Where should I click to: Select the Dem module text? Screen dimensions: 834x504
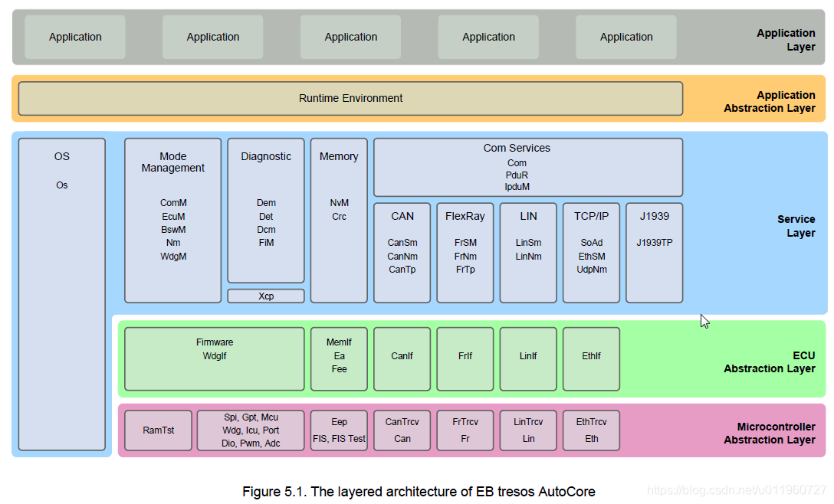pyautogui.click(x=266, y=203)
